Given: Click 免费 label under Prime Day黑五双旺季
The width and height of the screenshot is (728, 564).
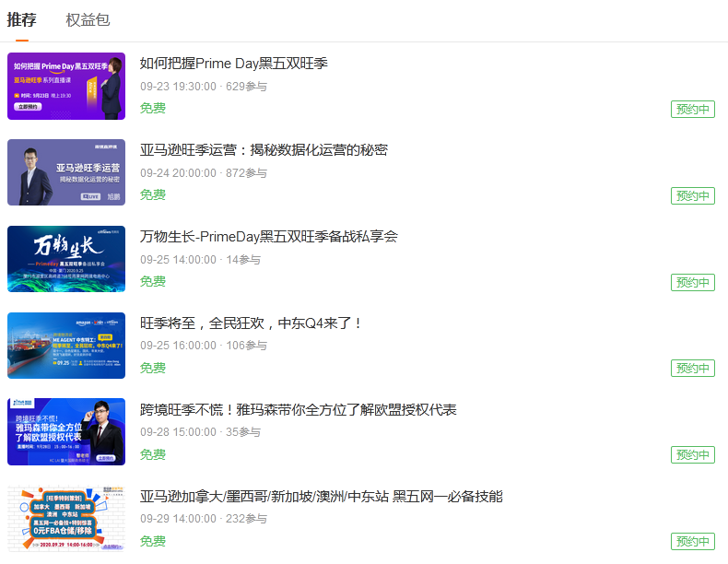Looking at the screenshot, I should (x=153, y=108).
